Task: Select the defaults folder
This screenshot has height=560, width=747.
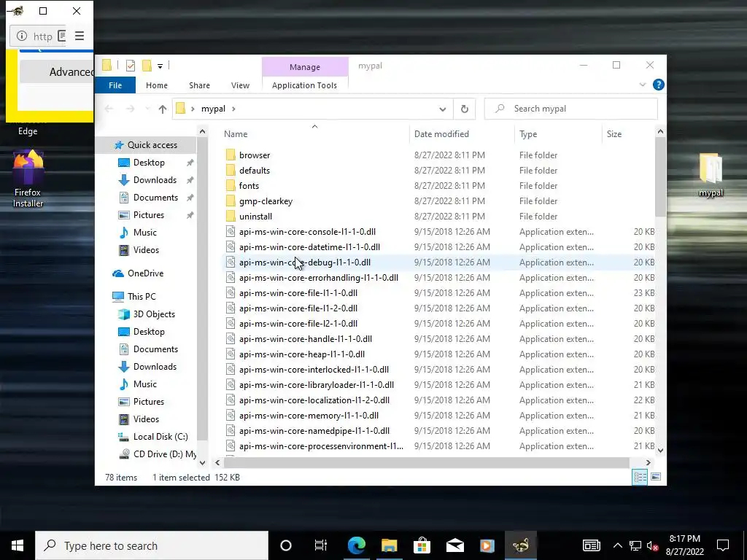Action: pyautogui.click(x=255, y=171)
